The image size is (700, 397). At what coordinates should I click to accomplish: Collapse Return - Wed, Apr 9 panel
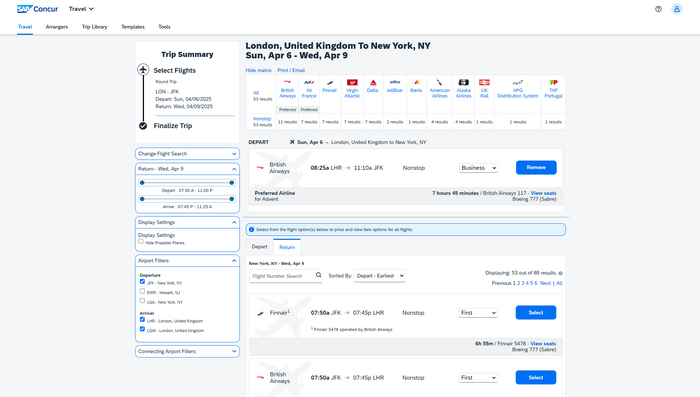coord(187,169)
